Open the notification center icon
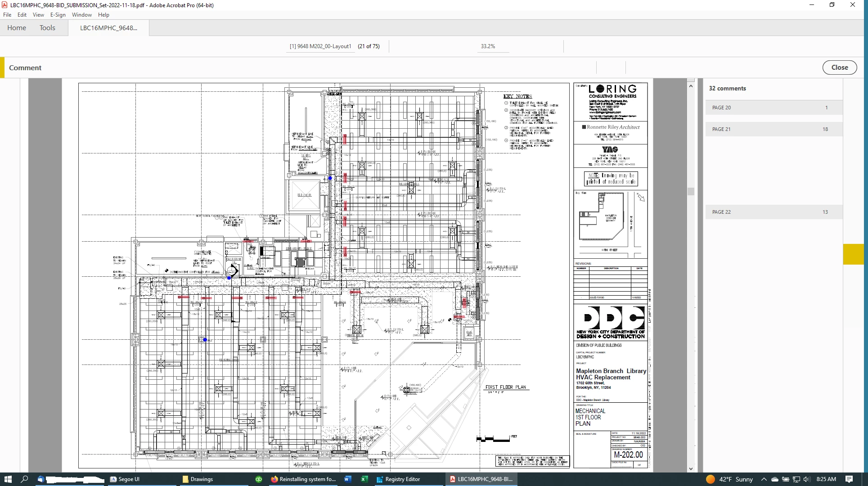This screenshot has width=868, height=486. coord(849,479)
